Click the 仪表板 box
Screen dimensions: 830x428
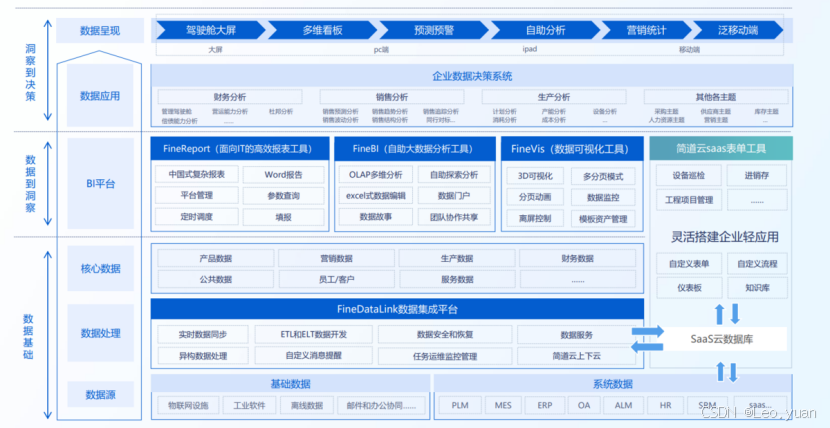tap(689, 288)
